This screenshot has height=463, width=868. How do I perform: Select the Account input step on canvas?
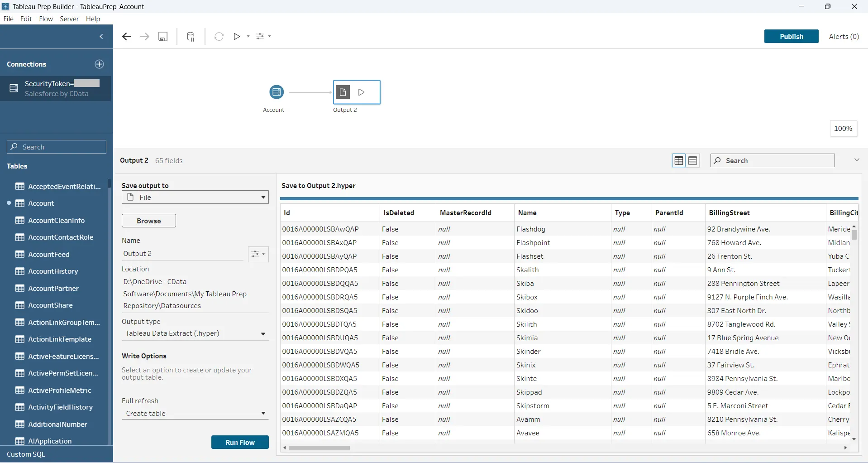(x=276, y=92)
